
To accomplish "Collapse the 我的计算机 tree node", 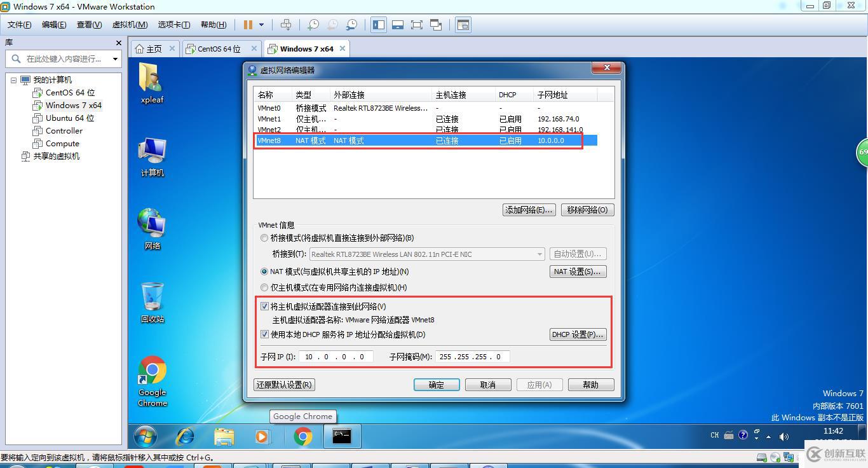I will coord(14,80).
